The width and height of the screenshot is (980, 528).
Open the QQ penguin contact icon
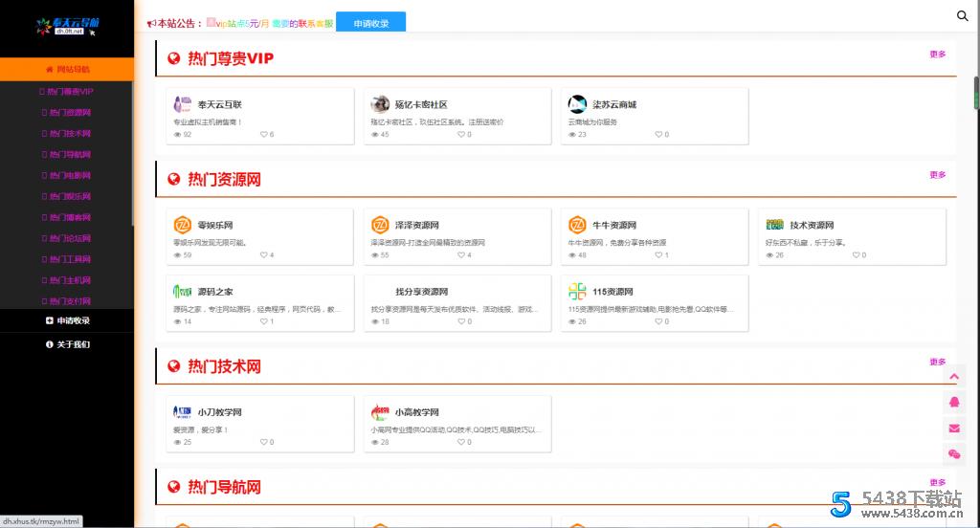tap(954, 403)
